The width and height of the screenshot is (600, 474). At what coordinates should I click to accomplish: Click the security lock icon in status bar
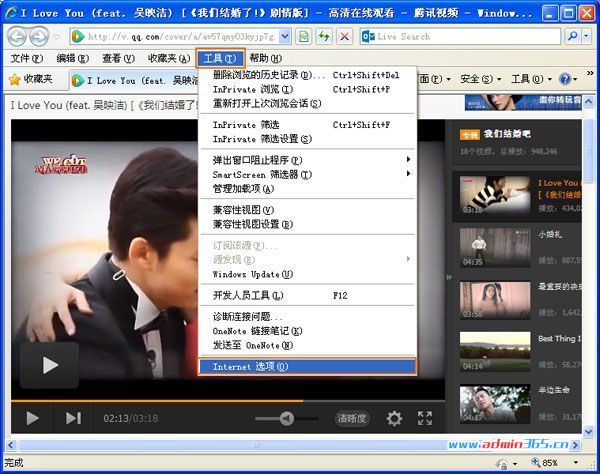tap(502, 463)
